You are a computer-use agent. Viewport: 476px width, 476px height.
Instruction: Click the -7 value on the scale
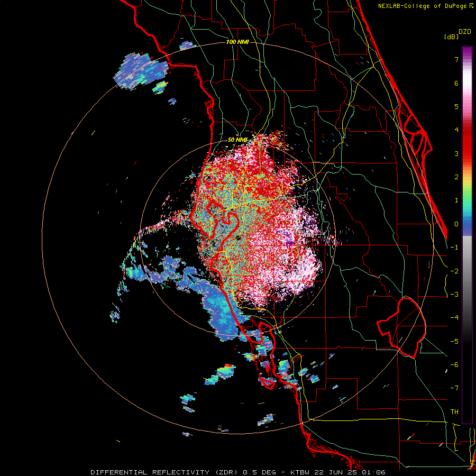point(454,388)
